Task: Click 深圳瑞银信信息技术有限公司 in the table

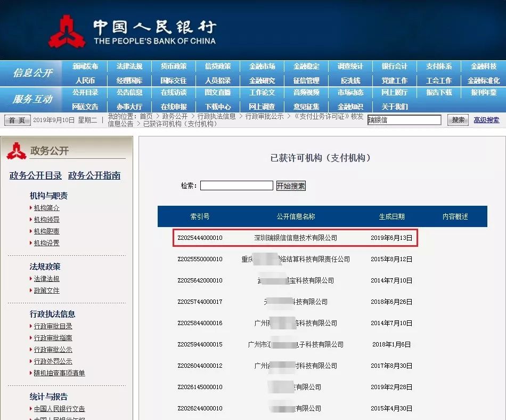Action: 296,238
